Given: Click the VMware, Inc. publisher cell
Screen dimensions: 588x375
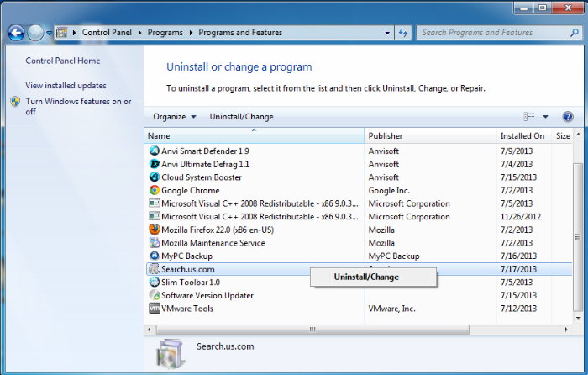Looking at the screenshot, I should click(391, 309).
